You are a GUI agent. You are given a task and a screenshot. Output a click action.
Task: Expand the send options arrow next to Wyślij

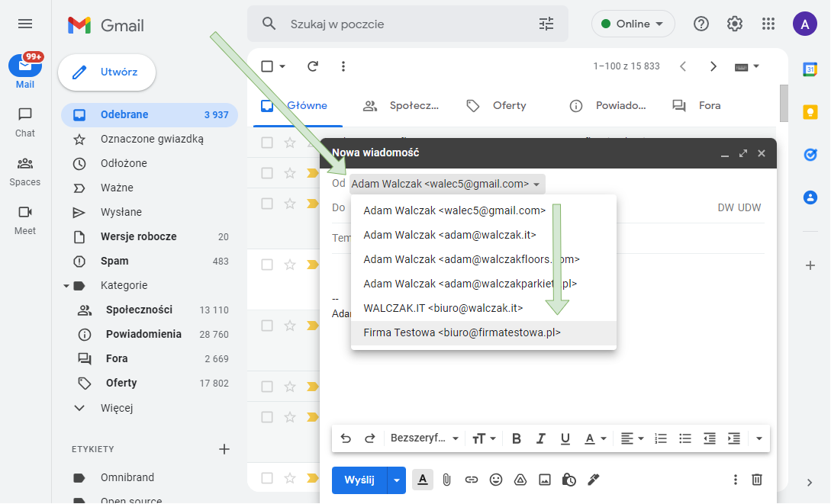coord(397,480)
